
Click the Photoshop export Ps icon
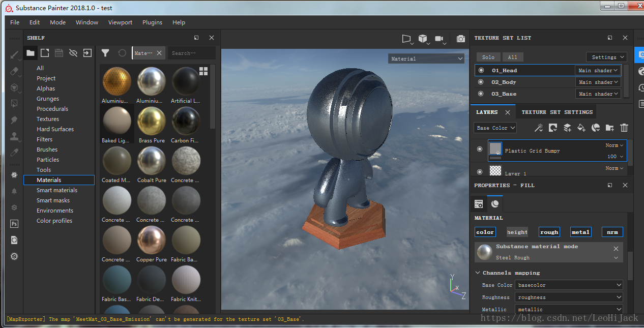tap(14, 224)
